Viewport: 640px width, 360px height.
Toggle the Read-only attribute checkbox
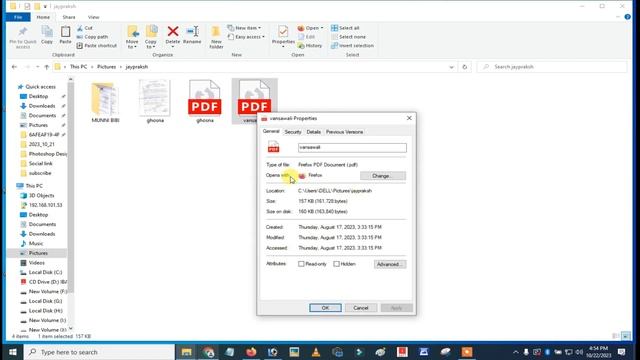[x=301, y=264]
